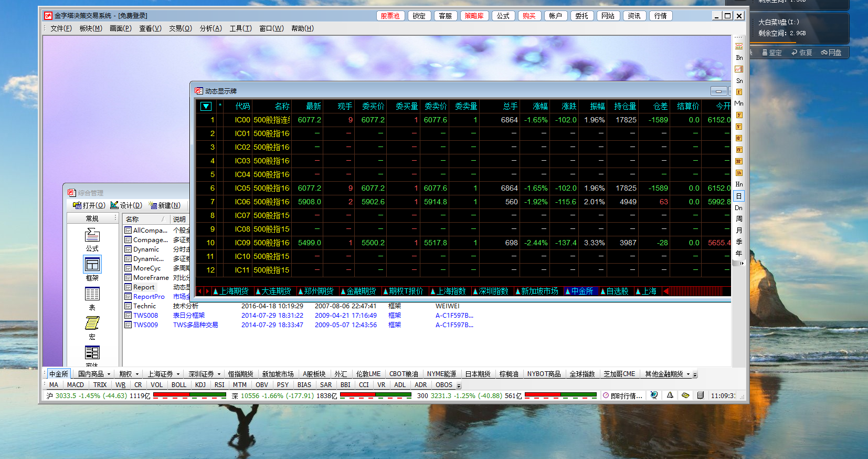Open the 宏 (macro) category icon
This screenshot has width=868, height=459.
pyautogui.click(x=92, y=324)
